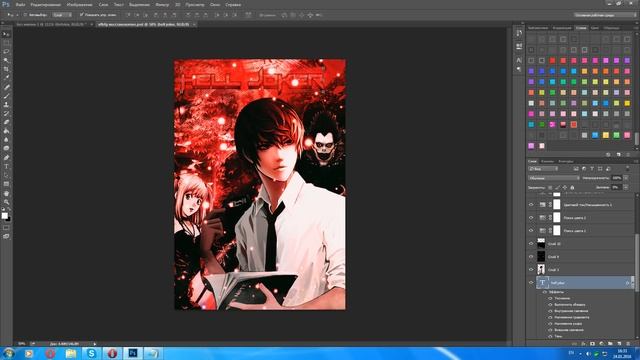Screen dimensions: 640x360
Task: Hide the Поиск цвета 2 layer
Action: (531, 218)
